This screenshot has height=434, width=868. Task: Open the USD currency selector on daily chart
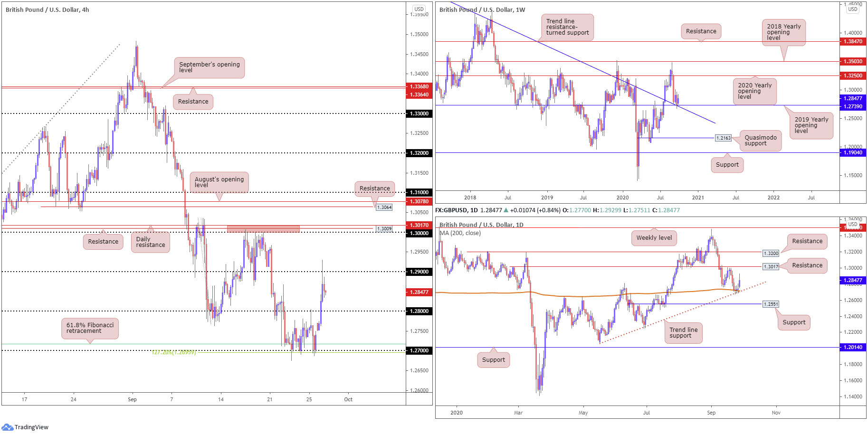(853, 224)
